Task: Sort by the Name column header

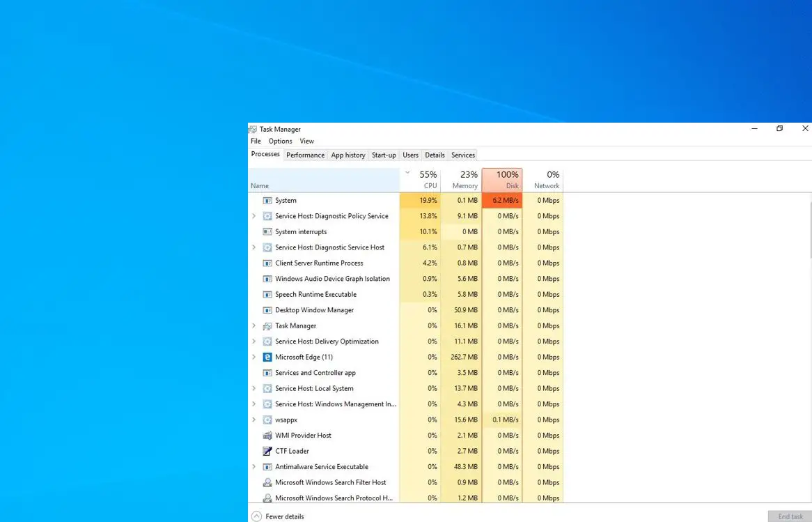Action: coord(324,180)
